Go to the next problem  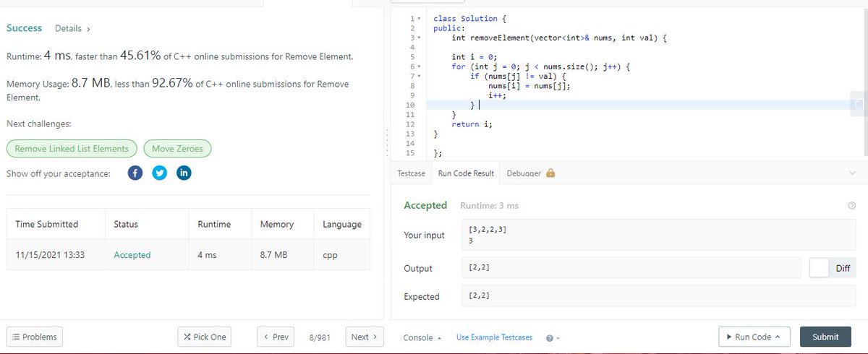[x=365, y=337]
